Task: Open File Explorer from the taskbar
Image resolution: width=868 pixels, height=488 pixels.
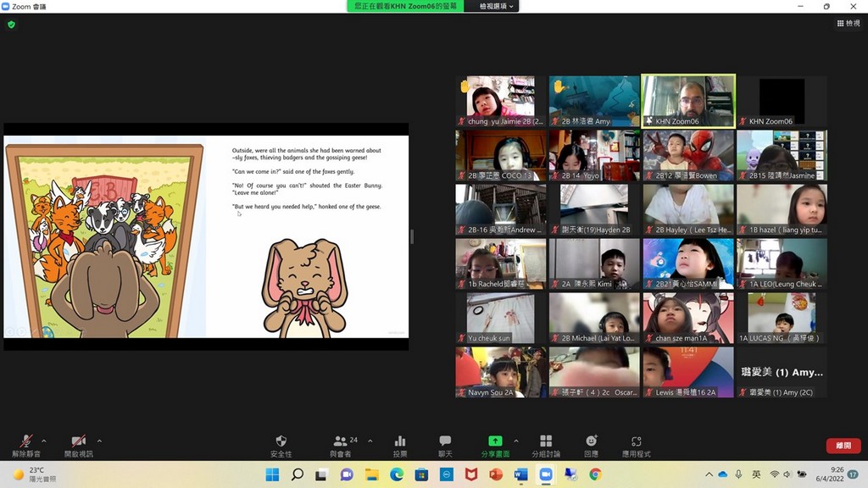Action: [371, 474]
